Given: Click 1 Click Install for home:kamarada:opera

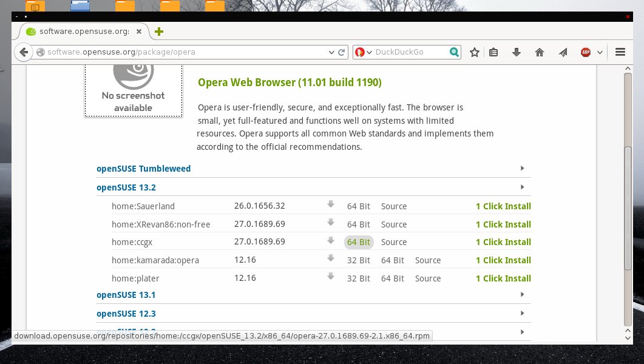Looking at the screenshot, I should coord(503,260).
